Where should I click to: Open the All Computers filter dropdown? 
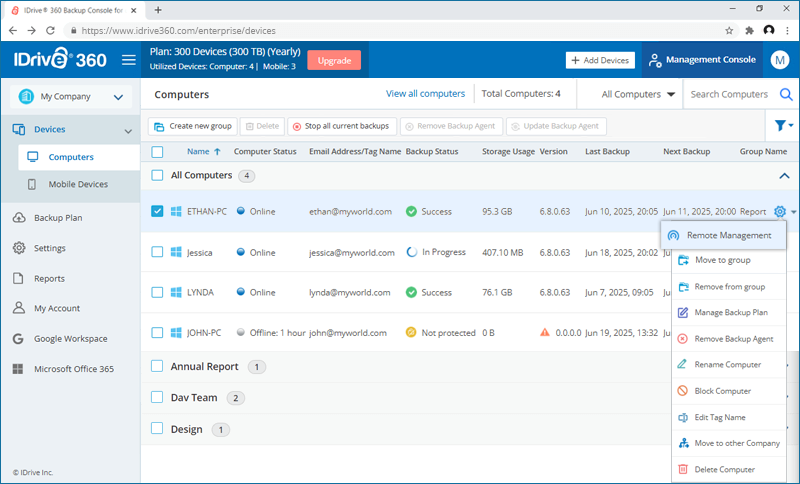tap(638, 94)
